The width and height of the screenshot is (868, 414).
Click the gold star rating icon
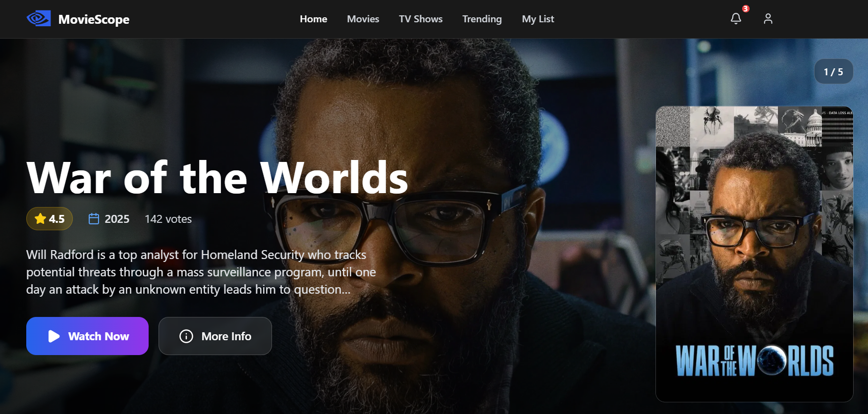[x=40, y=219]
